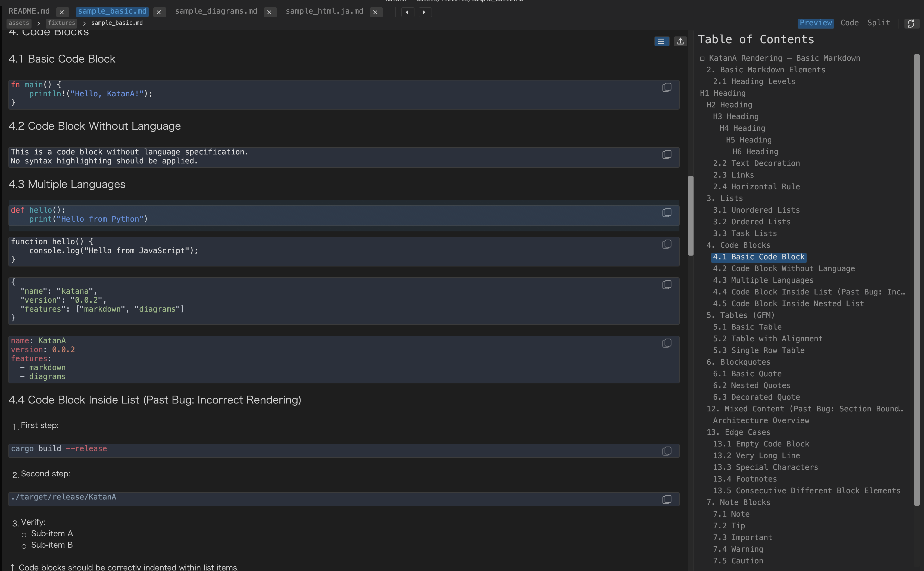Copy the cargo build release command
Screen dimensions: 924x571
click(x=667, y=451)
